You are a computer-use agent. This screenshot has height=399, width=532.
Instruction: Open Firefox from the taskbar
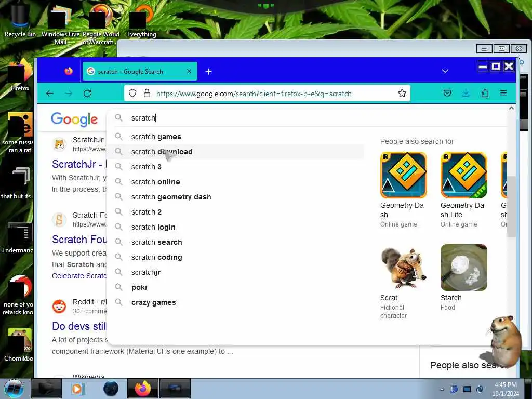(x=142, y=389)
